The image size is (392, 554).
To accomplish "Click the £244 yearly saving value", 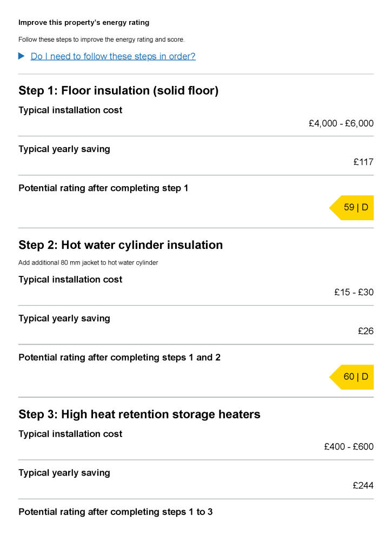I will tap(363, 485).
